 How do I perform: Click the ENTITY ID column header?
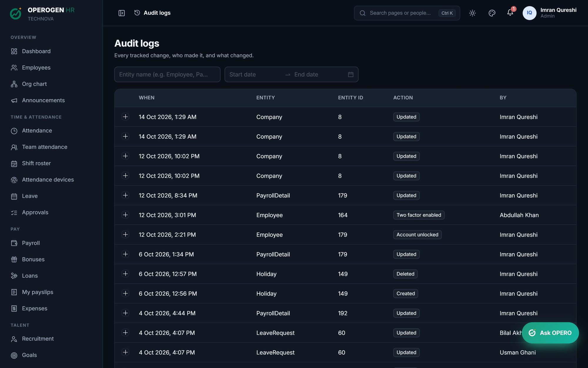point(350,98)
